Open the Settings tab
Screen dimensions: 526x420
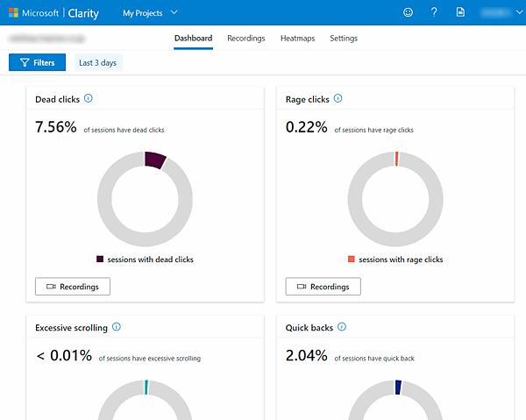344,39
